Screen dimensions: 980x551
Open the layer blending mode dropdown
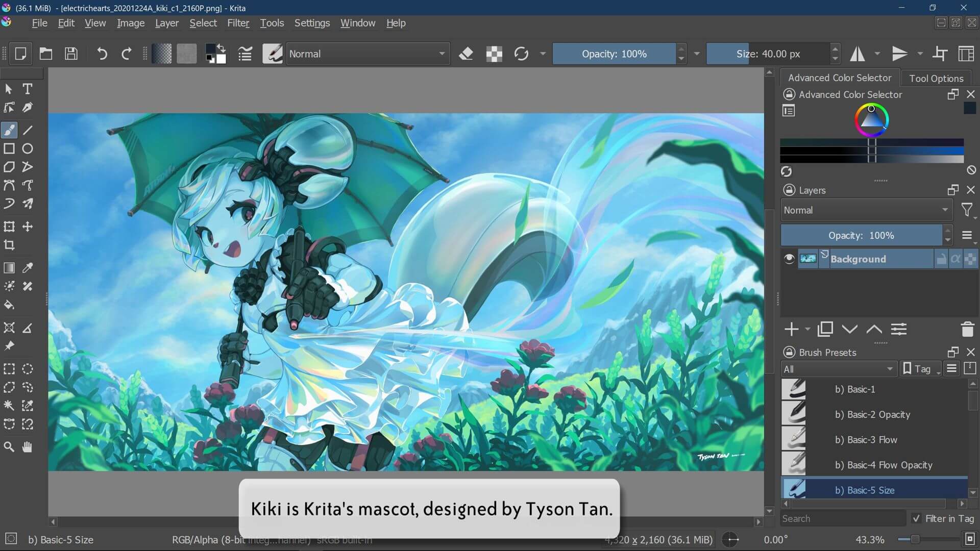click(865, 210)
